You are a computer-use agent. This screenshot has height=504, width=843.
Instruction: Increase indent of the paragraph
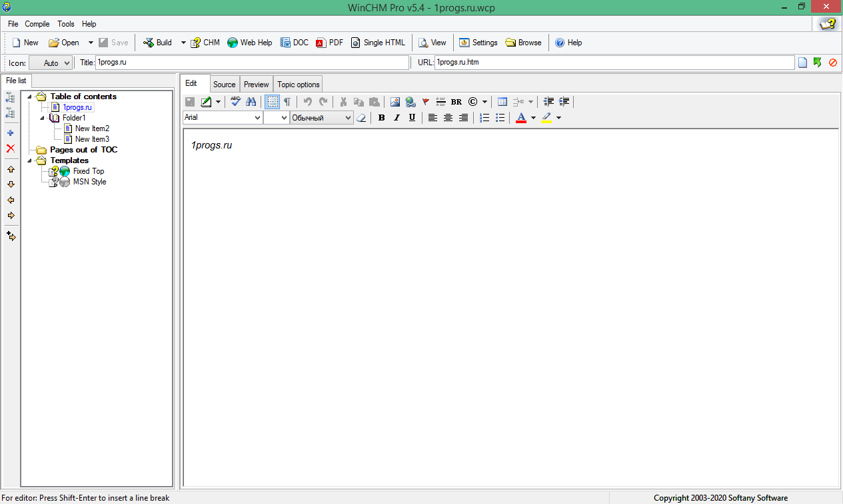pos(564,102)
